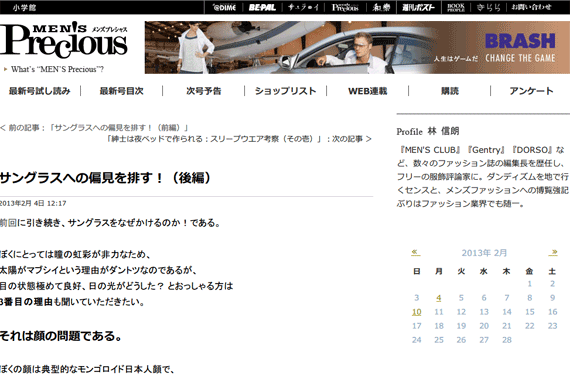Click calendar date 1
570x379 pixels.
click(530, 284)
